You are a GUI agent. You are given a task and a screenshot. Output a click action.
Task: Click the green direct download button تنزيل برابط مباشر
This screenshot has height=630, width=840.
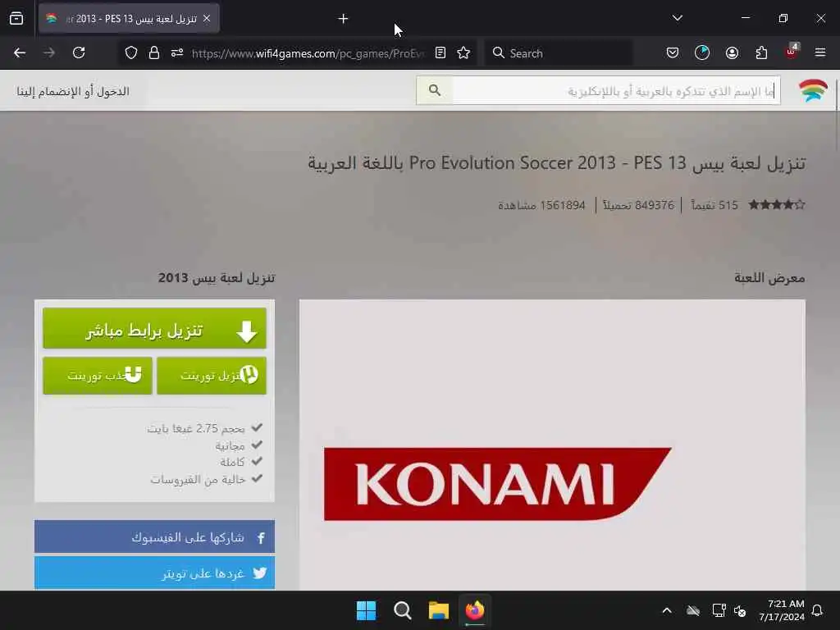[x=154, y=329]
